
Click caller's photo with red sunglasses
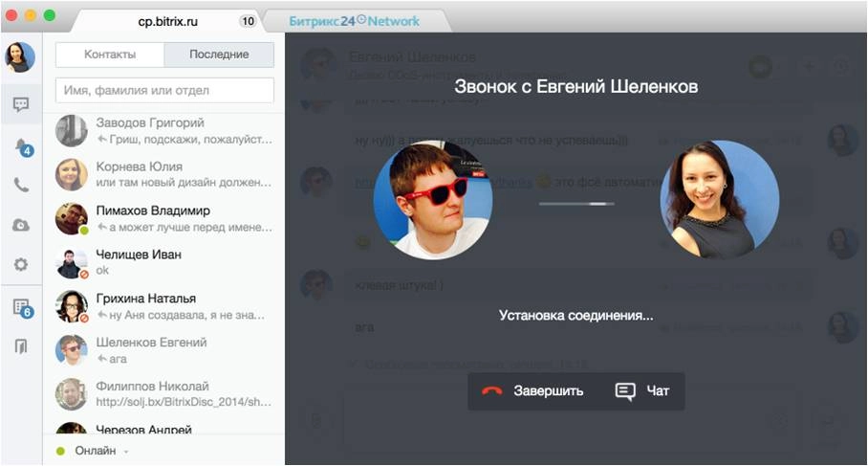tap(432, 201)
